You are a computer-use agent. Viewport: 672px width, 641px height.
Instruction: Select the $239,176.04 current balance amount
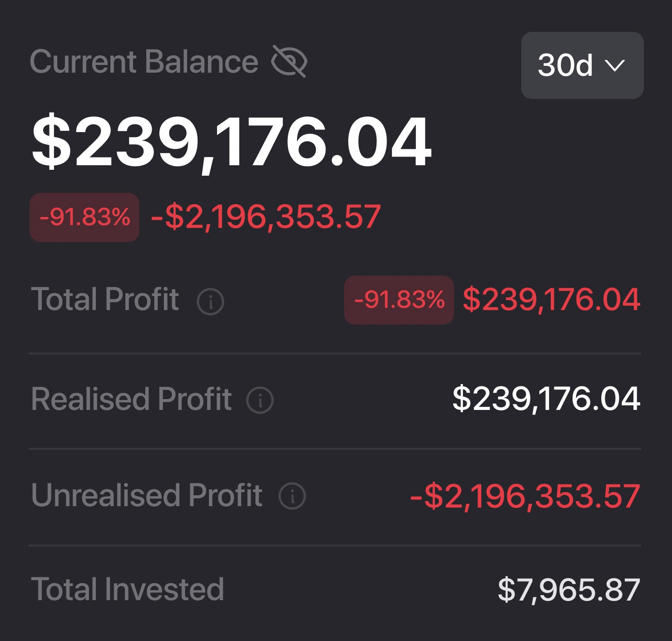[x=231, y=142]
